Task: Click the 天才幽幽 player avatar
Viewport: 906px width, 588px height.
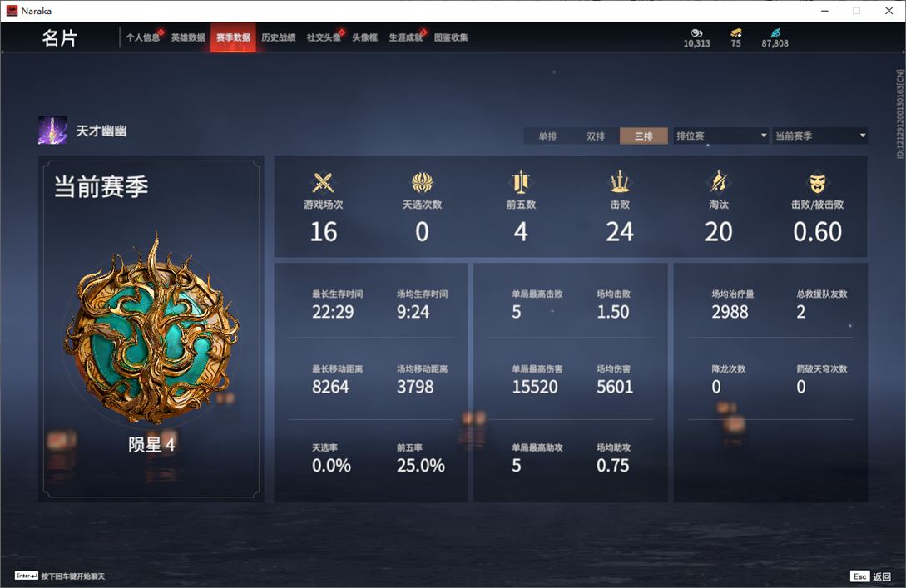Action: pos(52,131)
